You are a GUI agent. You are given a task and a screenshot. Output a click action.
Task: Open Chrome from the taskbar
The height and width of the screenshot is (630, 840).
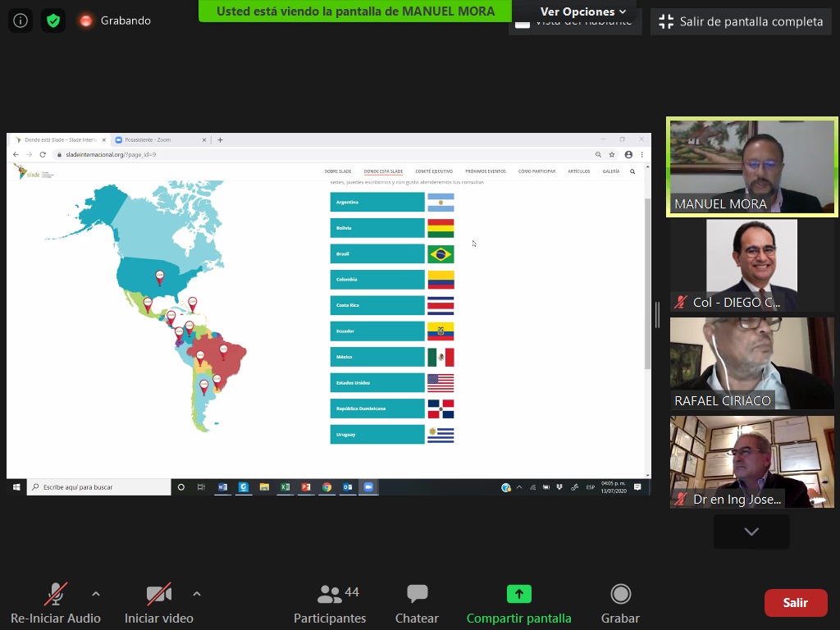(326, 487)
